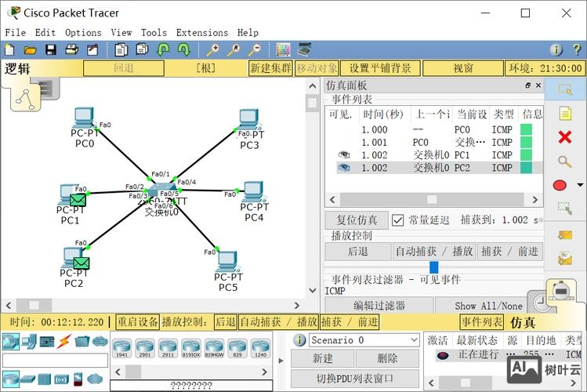The height and width of the screenshot is (392, 587).
Task: Click the 复位仿真 reset simulation button
Action: pos(357,220)
